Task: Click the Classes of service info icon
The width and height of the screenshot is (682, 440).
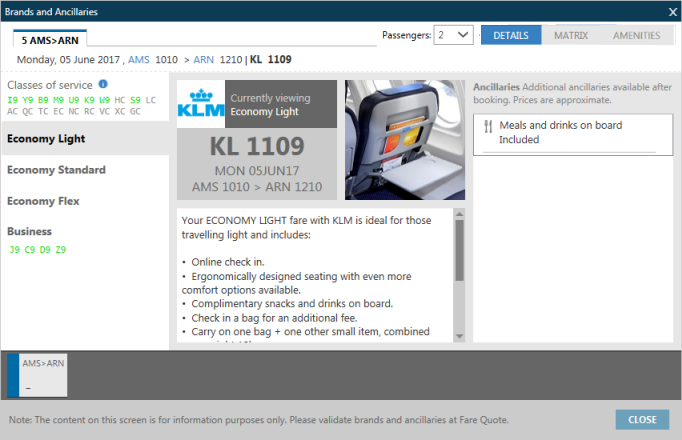Action: point(103,85)
